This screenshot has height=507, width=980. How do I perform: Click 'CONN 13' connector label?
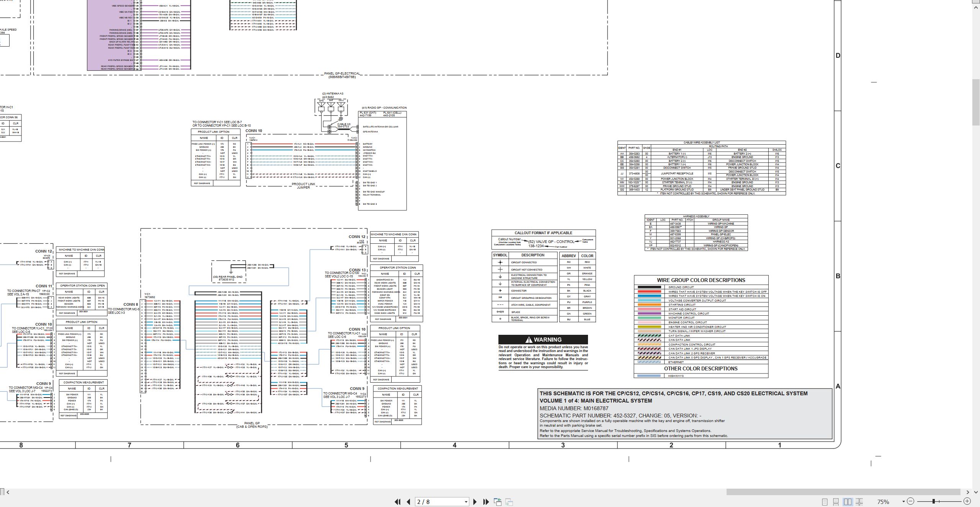click(357, 270)
